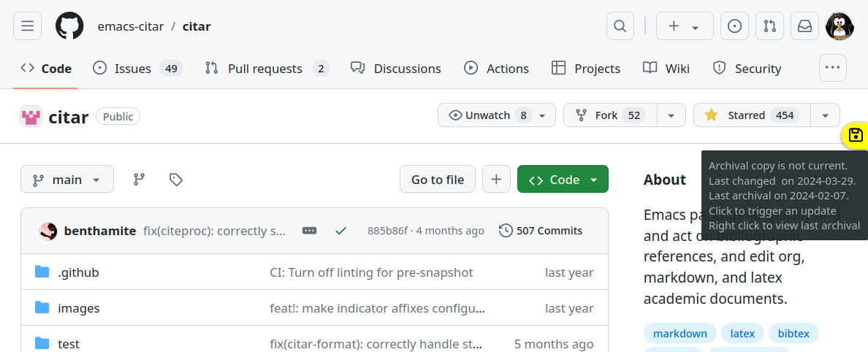
Task: Open the notifications inbox icon
Action: (804, 26)
